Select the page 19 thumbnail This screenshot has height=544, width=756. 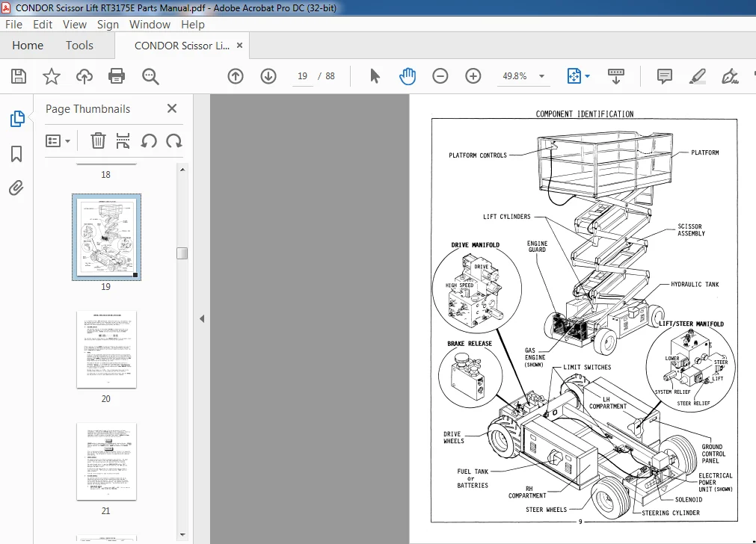(106, 237)
